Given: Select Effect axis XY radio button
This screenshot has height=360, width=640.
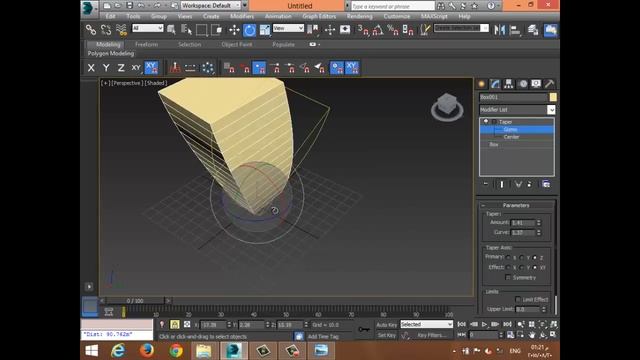Looking at the screenshot, I should click(535, 267).
